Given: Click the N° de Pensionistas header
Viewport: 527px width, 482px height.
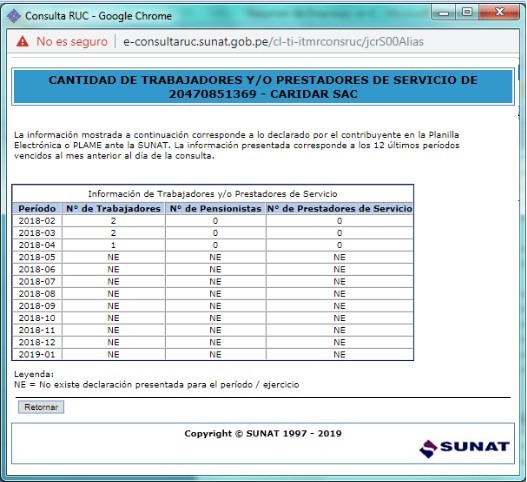Looking at the screenshot, I should pos(215,209).
